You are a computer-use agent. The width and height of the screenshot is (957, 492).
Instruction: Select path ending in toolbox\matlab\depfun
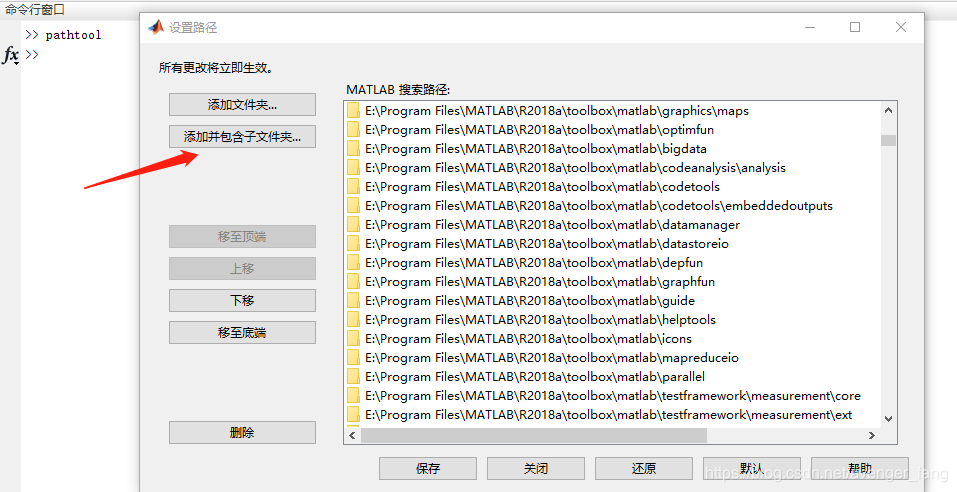[534, 262]
